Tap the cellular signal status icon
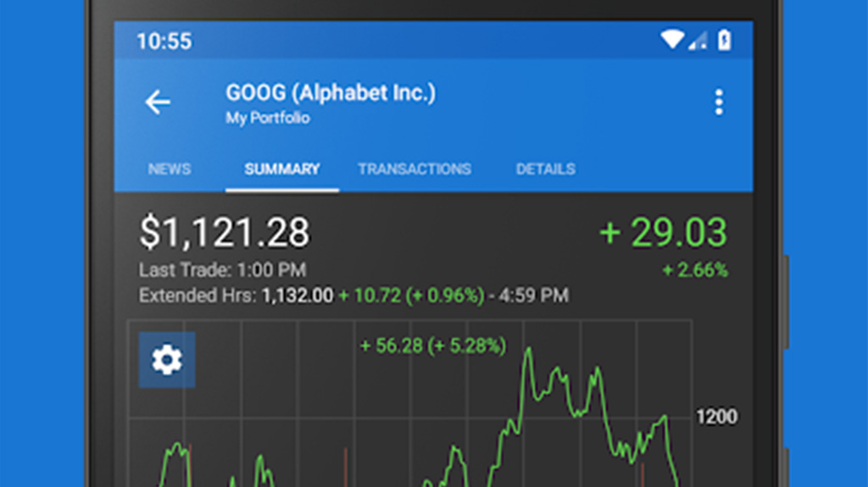 pos(698,40)
